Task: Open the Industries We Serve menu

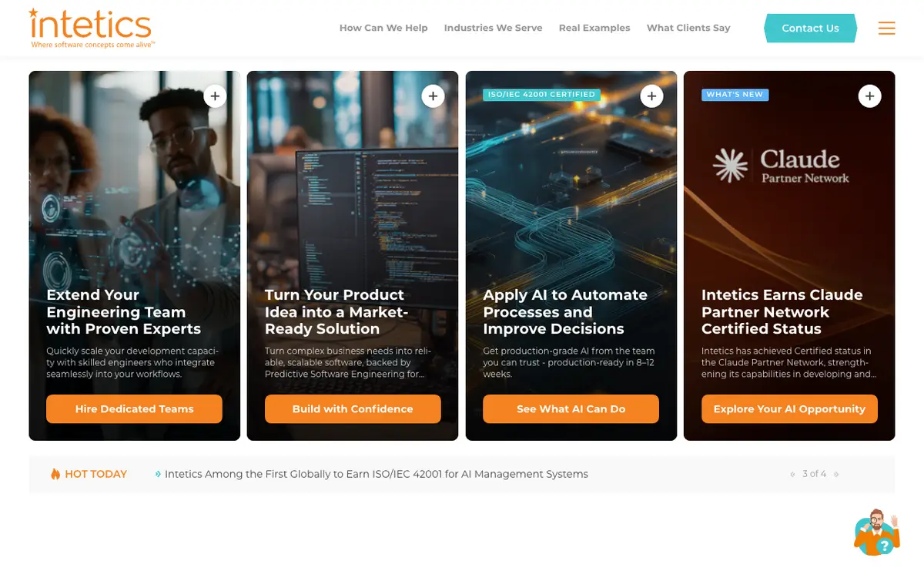Action: point(493,28)
